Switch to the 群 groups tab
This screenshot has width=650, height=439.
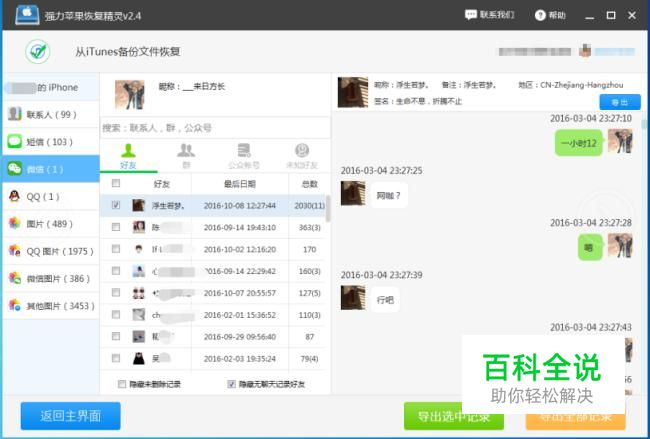click(186, 156)
